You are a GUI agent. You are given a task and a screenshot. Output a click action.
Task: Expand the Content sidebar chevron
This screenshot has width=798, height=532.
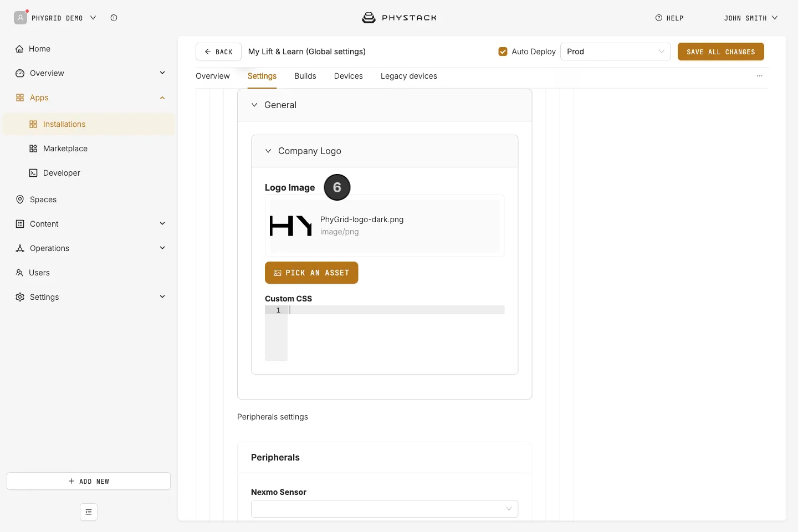pyautogui.click(x=162, y=223)
